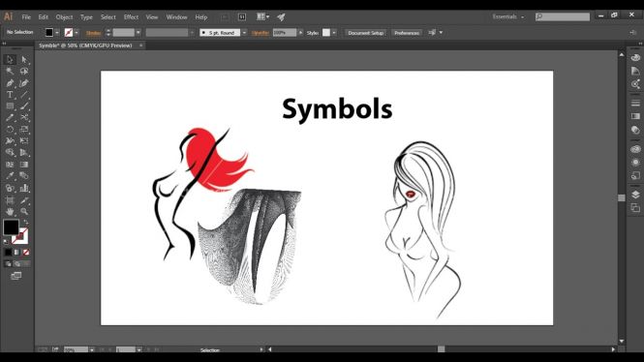Open the Layers panel icon
The image size is (644, 362).
(635, 195)
